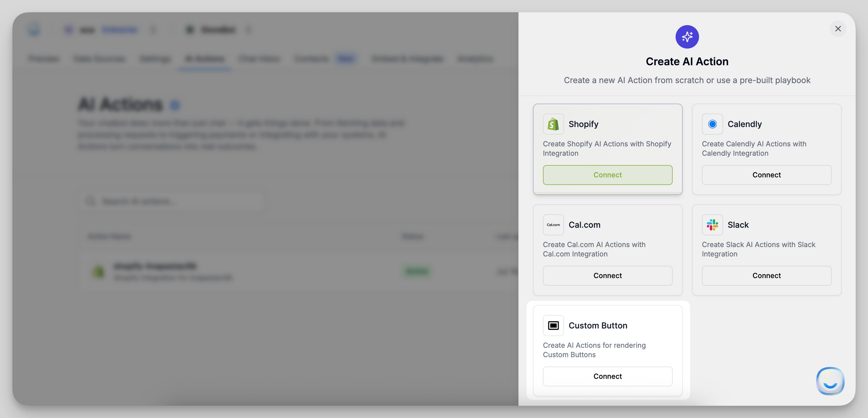This screenshot has height=418, width=868.
Task: Open the blue chat widget bubble
Action: [830, 381]
